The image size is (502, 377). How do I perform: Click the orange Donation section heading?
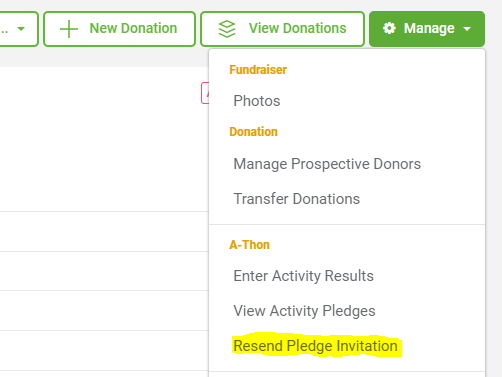click(253, 132)
